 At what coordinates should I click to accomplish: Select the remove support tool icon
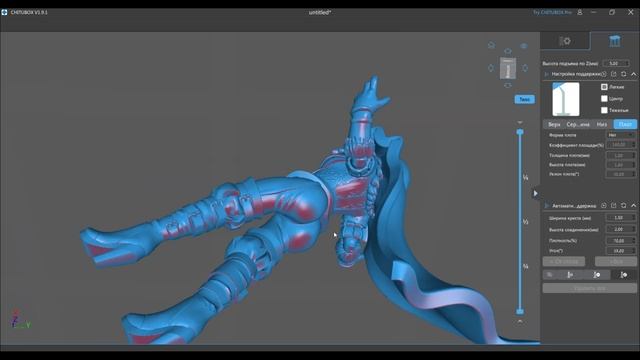(597, 275)
